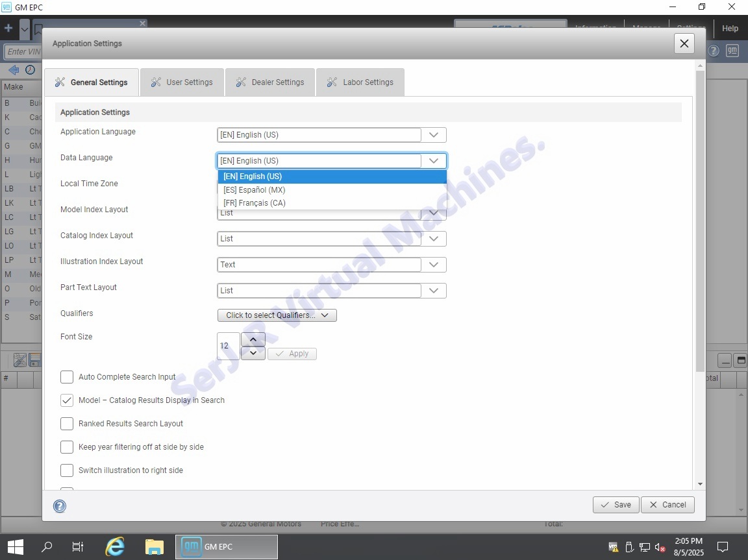Open the Help menu in main window

pos(730,29)
